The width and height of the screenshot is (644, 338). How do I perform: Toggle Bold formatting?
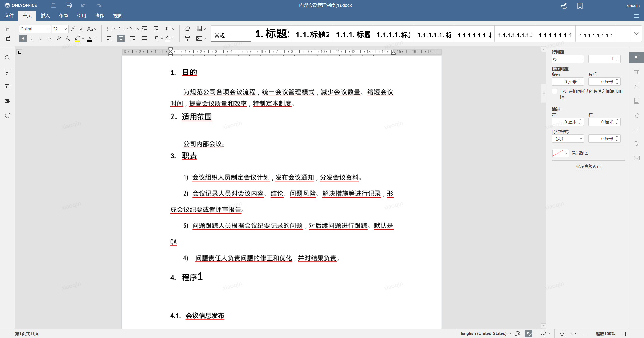click(23, 38)
